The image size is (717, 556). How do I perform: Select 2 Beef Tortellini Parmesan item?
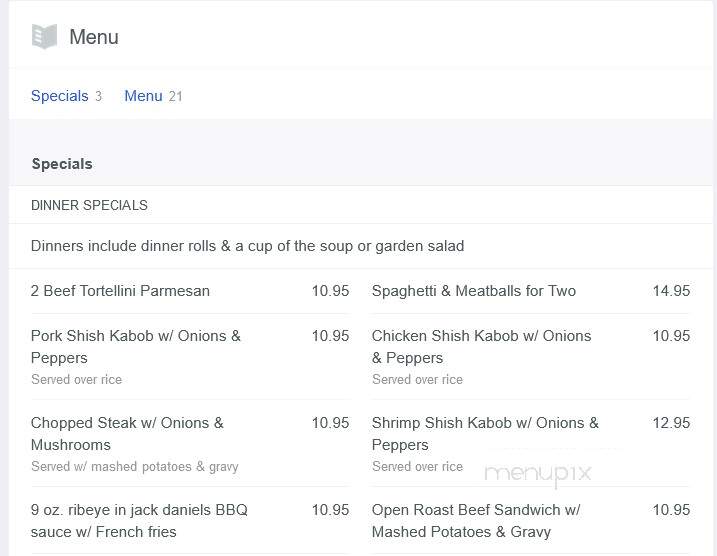click(x=120, y=291)
